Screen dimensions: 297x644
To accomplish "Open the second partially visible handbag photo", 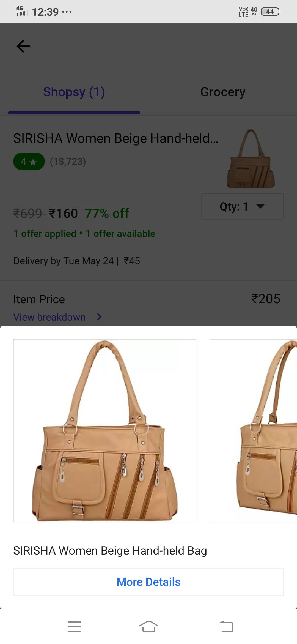I will tap(253, 431).
